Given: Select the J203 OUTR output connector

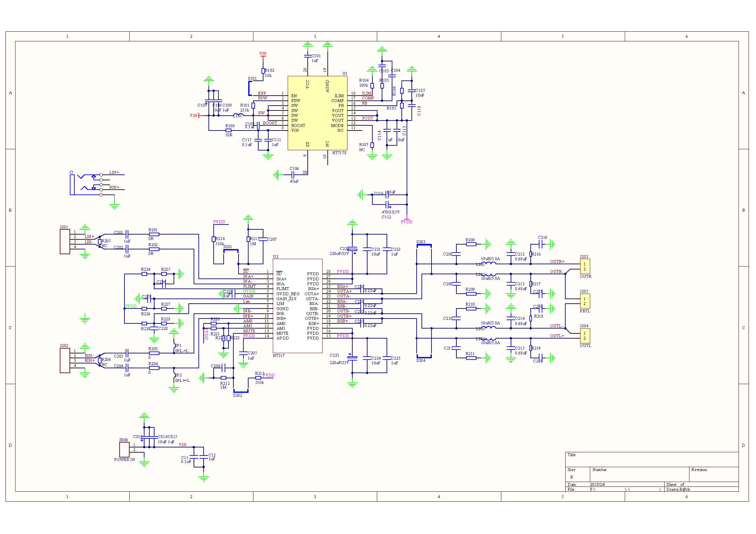Looking at the screenshot, I should tap(585, 266).
